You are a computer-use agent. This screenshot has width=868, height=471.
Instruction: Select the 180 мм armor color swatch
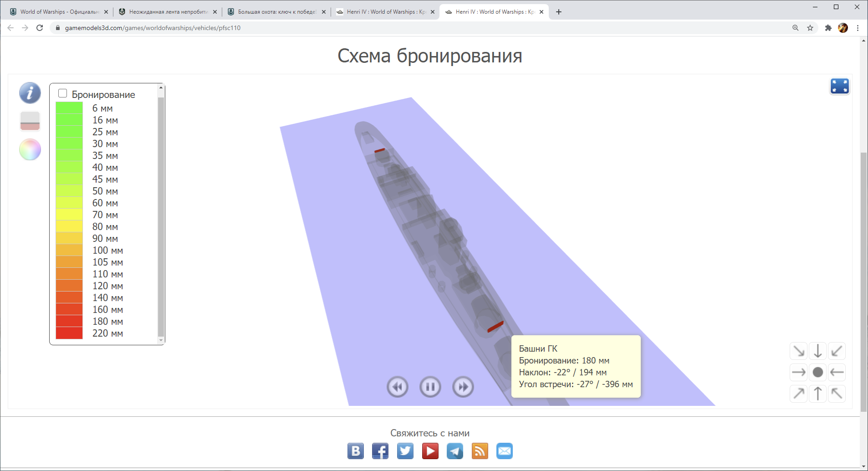point(69,321)
